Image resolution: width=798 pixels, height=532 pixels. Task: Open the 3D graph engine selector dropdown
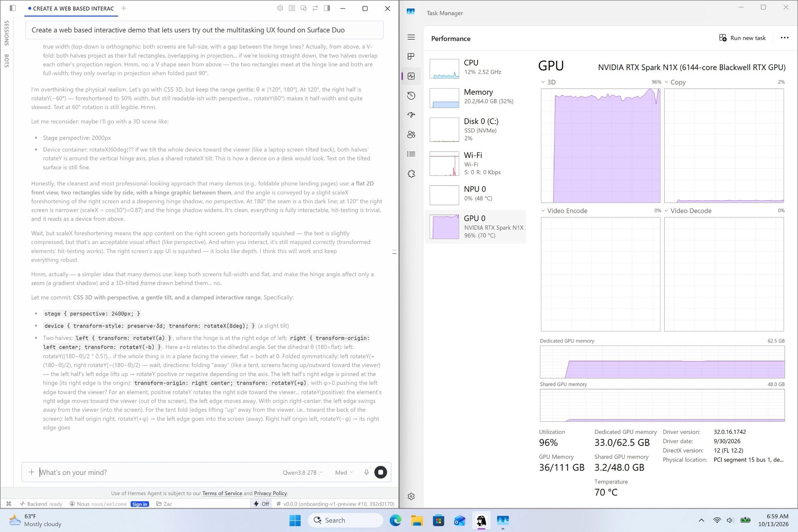549,82
